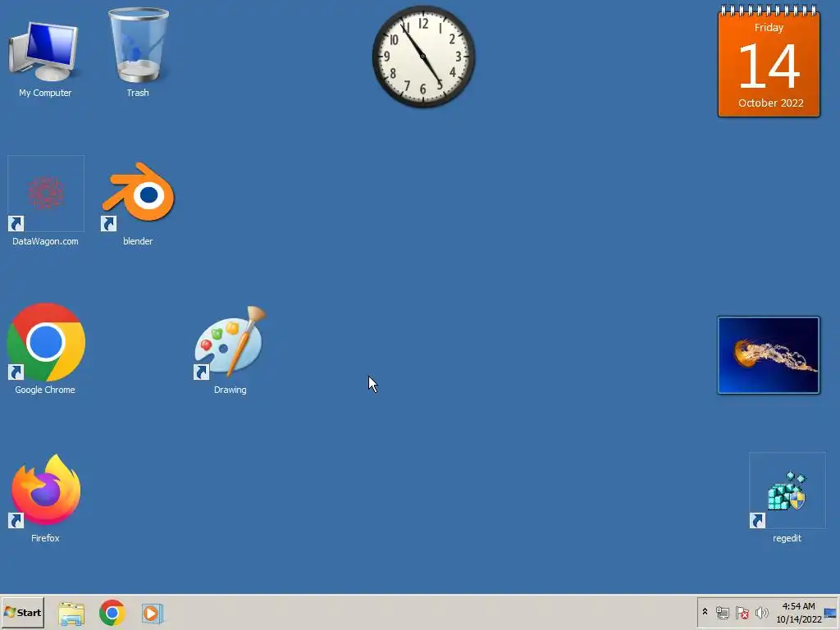The width and height of the screenshot is (840, 630).
Task: Click the Show Desktop tray icon
Action: [830, 612]
